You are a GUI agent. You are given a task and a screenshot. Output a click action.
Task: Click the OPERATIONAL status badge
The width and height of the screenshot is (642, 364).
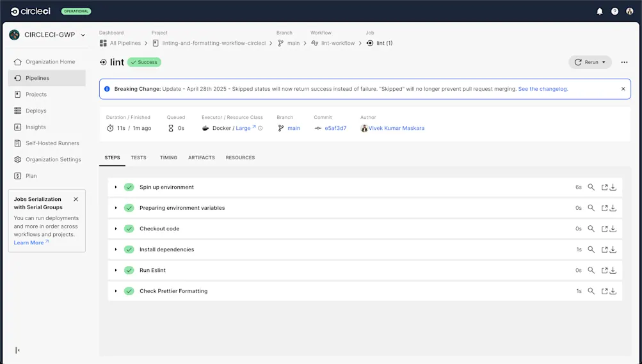click(x=76, y=12)
